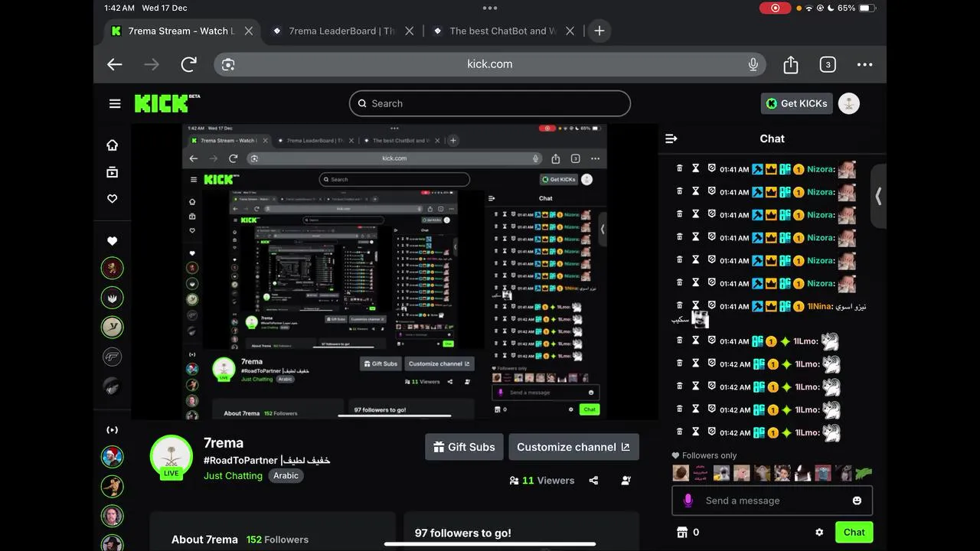Focus the Send a message field

(x=772, y=500)
